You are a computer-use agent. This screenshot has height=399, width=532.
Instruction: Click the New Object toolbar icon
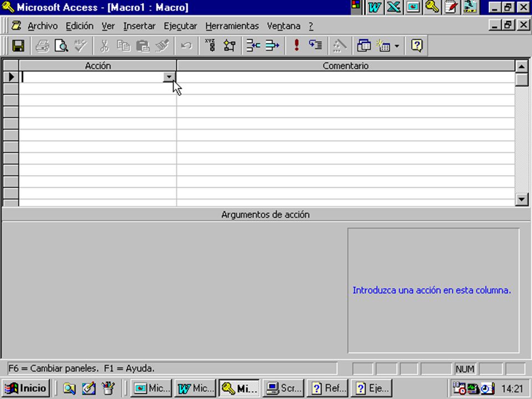point(383,45)
